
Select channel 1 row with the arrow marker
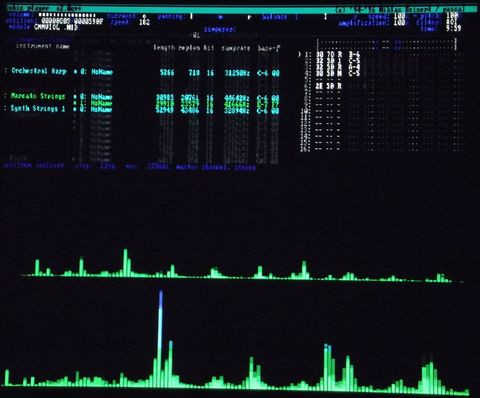click(329, 54)
